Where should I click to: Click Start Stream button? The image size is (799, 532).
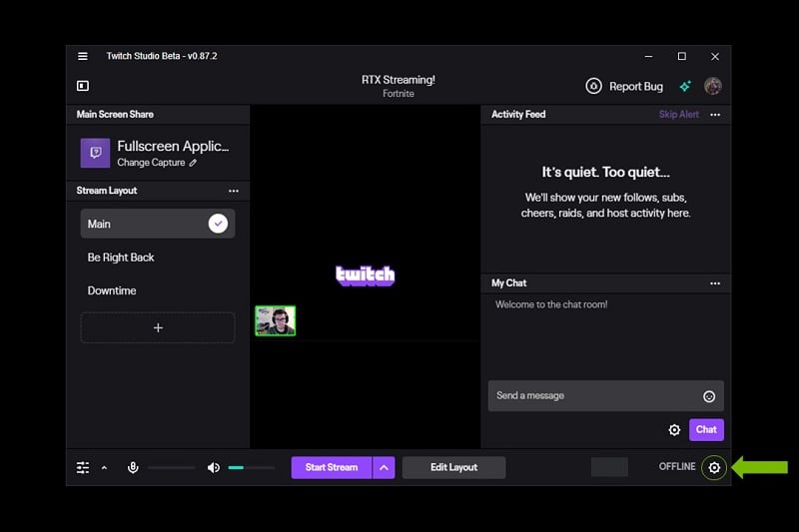pyautogui.click(x=332, y=467)
